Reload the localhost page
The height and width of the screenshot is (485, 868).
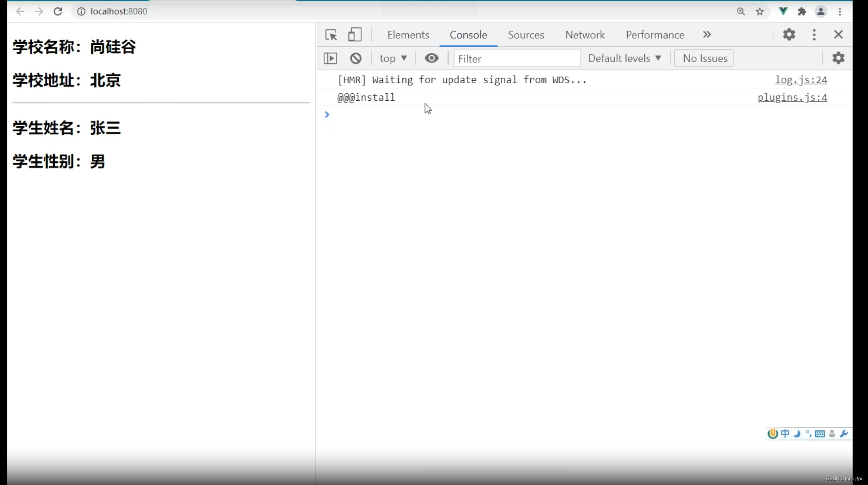pyautogui.click(x=58, y=11)
